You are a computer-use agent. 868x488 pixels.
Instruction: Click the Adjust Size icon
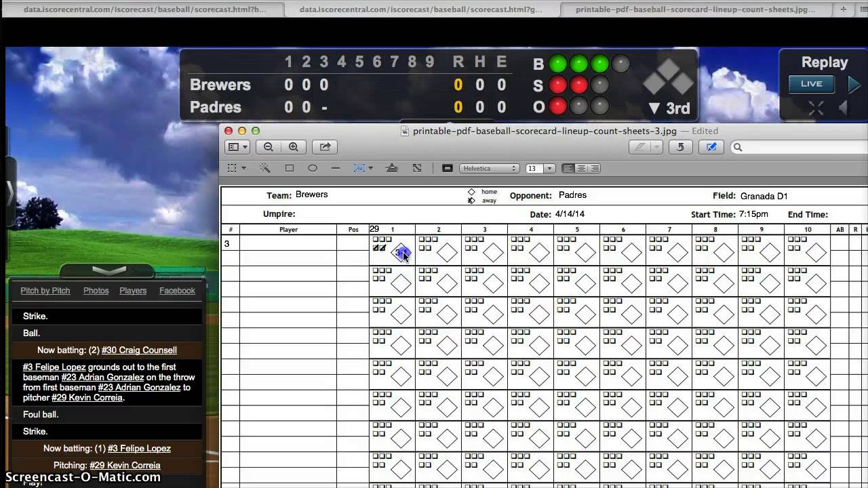417,168
